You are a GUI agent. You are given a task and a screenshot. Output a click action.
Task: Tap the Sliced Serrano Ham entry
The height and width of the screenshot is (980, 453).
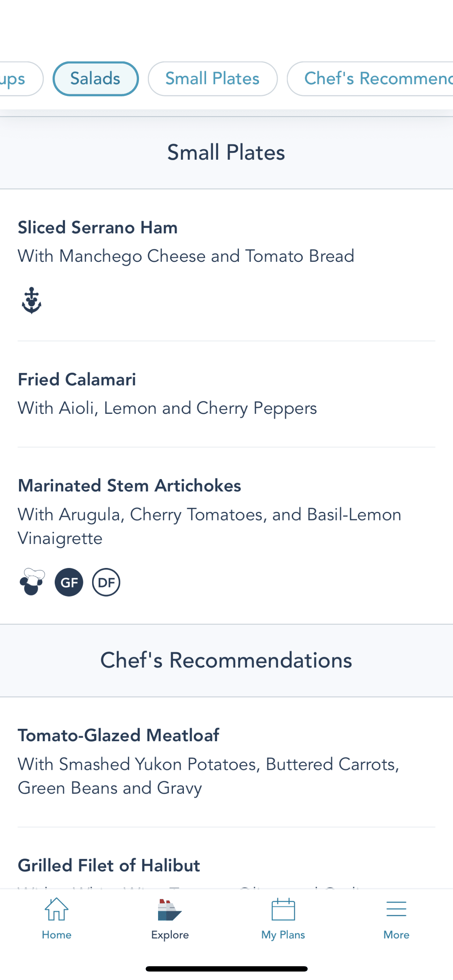click(x=97, y=227)
